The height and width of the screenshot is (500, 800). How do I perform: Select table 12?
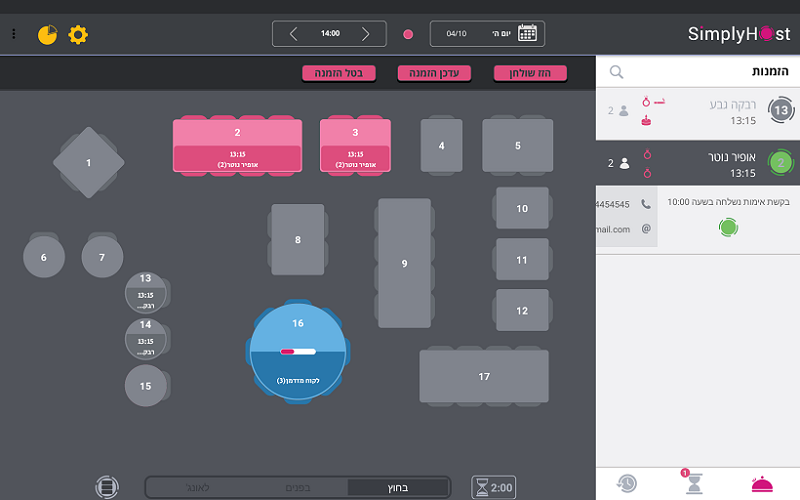pyautogui.click(x=522, y=310)
